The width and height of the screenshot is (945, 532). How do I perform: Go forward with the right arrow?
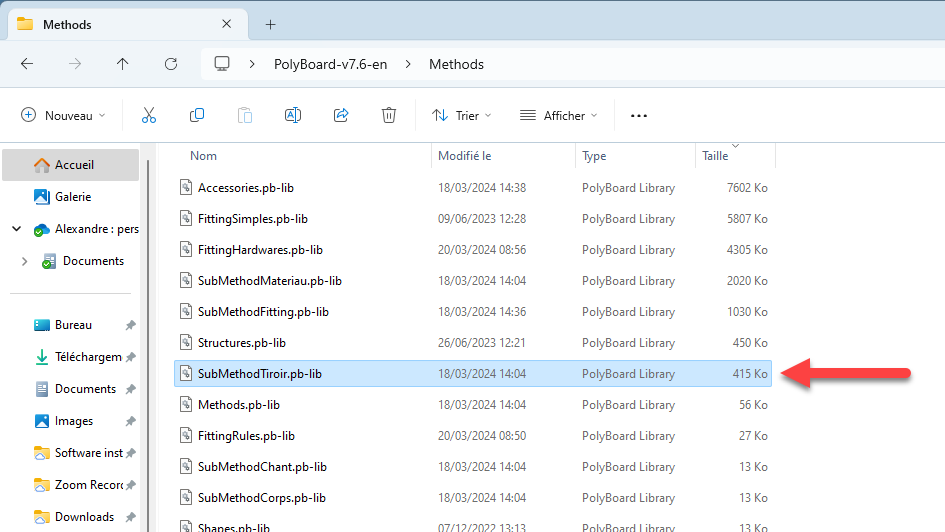click(75, 64)
